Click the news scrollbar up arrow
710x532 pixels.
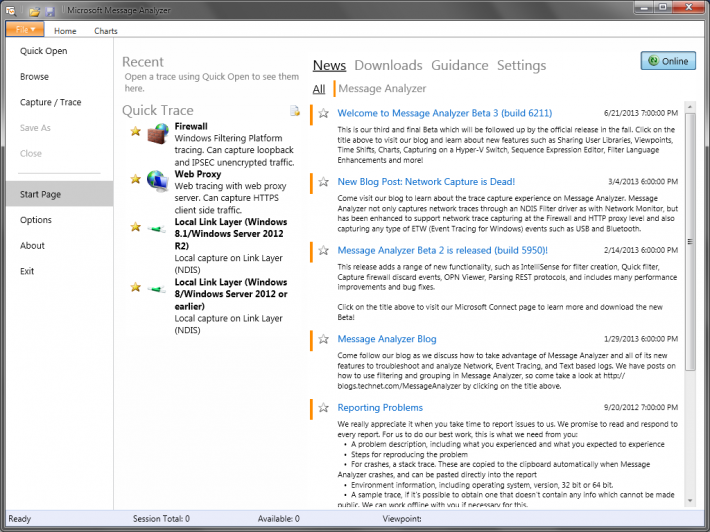[x=690, y=107]
